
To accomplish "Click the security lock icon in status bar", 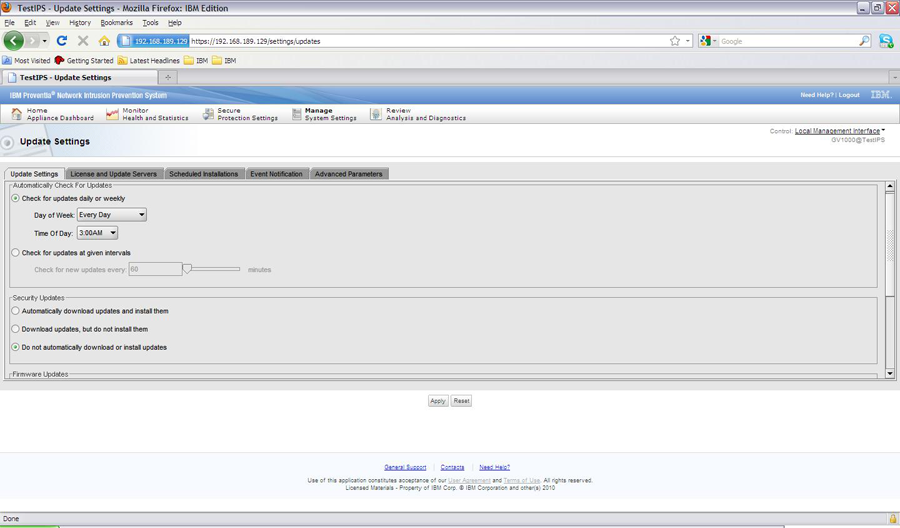I will click(893, 518).
